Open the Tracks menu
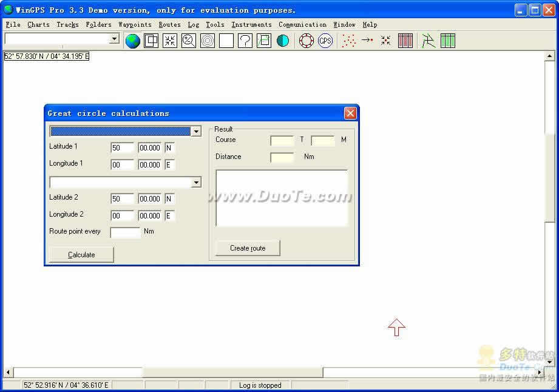Viewport: 559px width, 392px height. point(67,25)
